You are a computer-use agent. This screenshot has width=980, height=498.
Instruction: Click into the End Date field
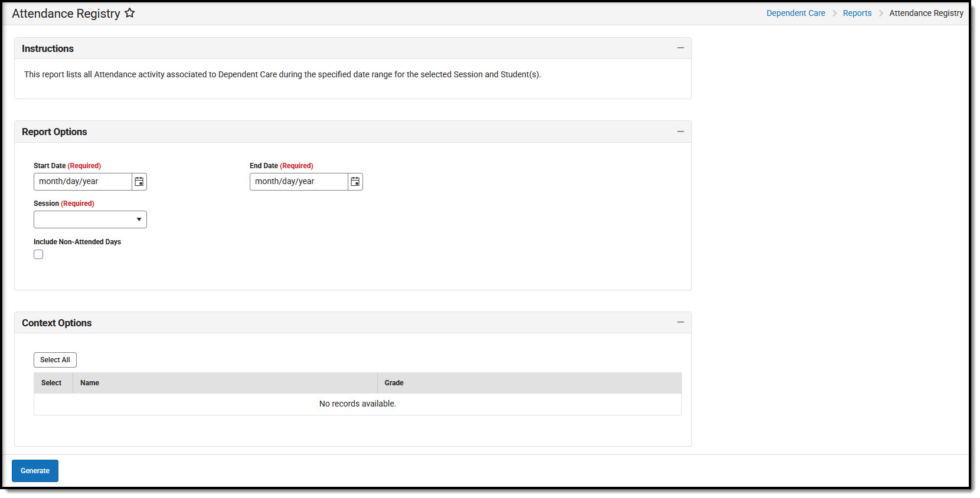click(299, 182)
